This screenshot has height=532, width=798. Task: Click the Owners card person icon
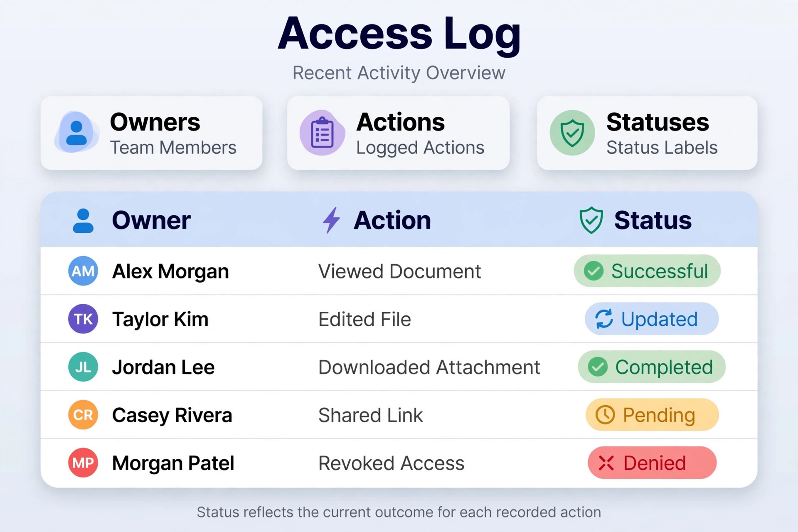[x=76, y=133]
